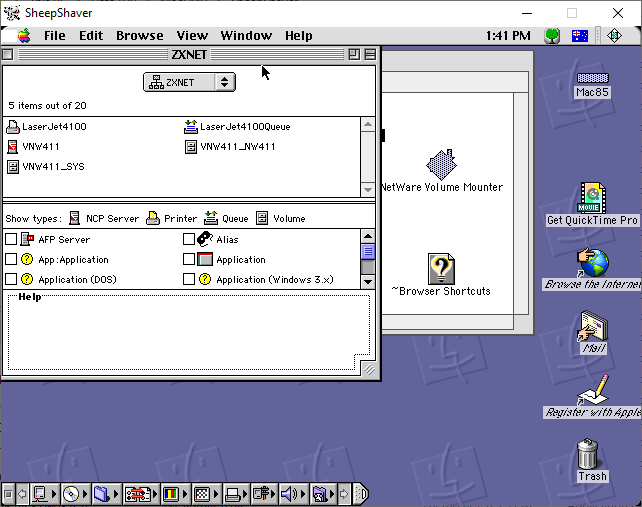Enable the Application (DOS) checkbox
This screenshot has width=642, height=507.
point(11,279)
